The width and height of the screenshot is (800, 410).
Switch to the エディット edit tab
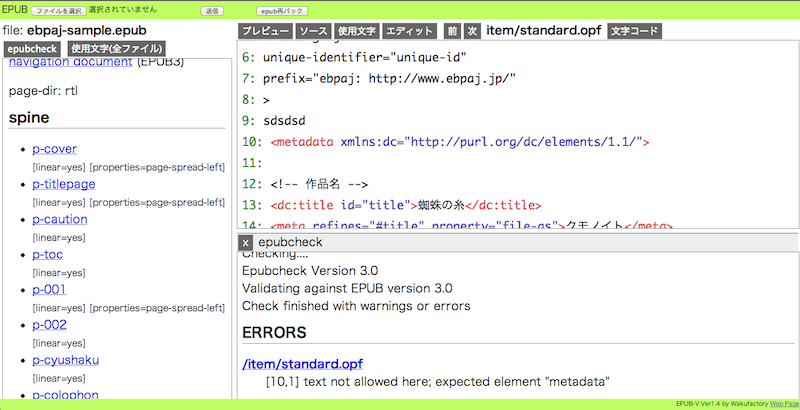tap(410, 31)
